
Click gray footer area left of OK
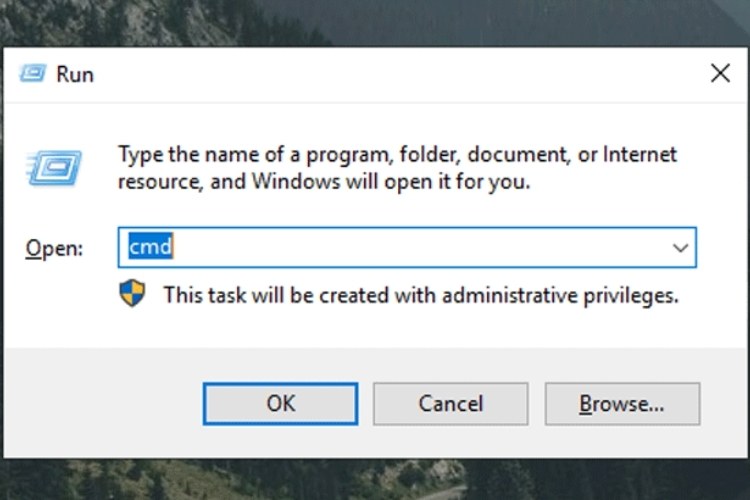[x=100, y=403]
